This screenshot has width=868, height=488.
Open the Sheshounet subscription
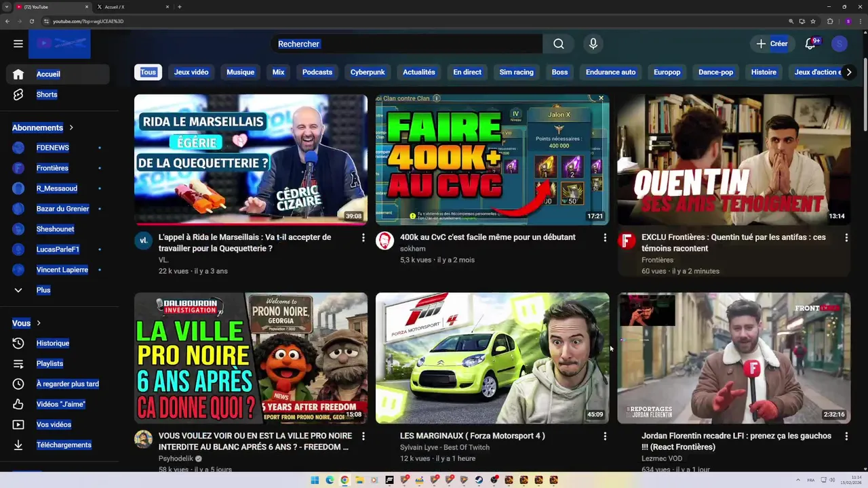(x=58, y=229)
